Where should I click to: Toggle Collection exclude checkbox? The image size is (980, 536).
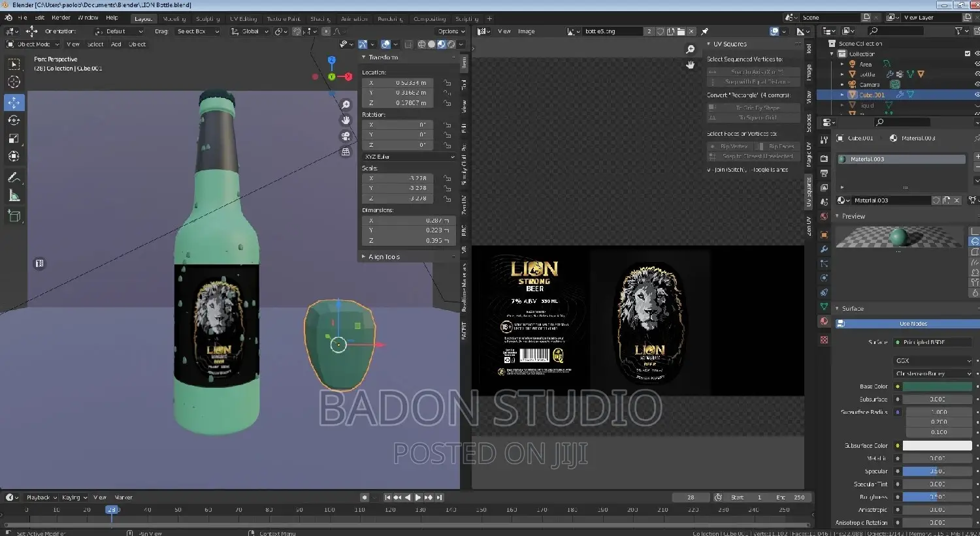pos(968,54)
